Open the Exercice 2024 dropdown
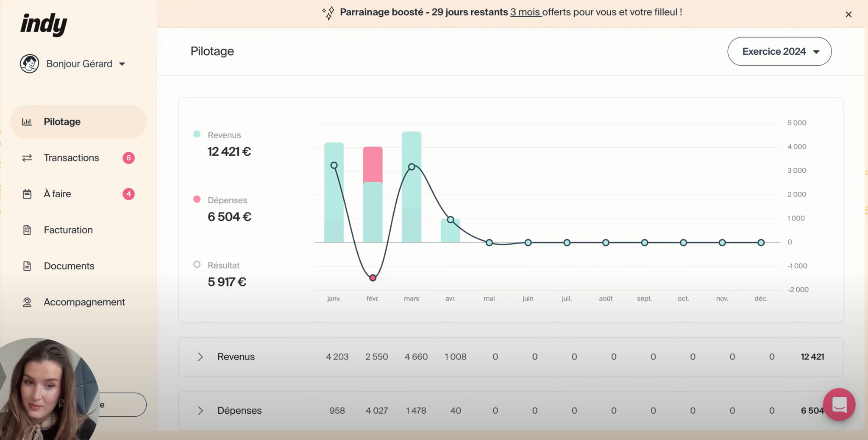 pyautogui.click(x=779, y=51)
